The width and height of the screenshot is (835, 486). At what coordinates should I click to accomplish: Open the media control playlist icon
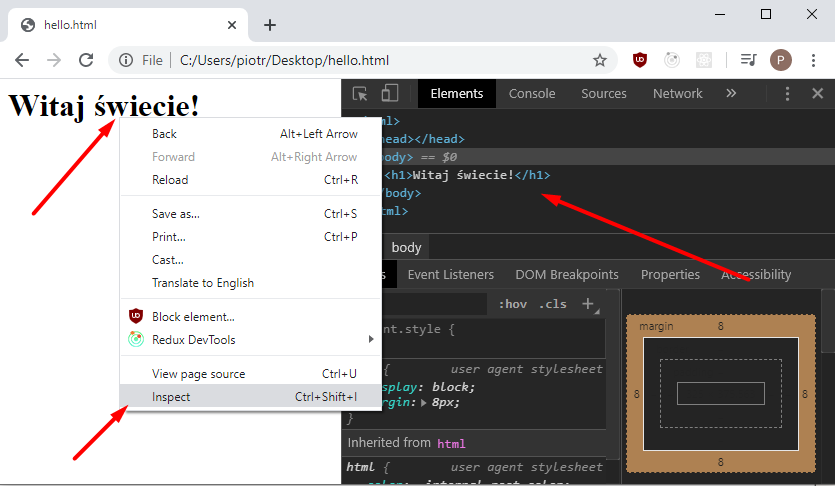coord(749,60)
